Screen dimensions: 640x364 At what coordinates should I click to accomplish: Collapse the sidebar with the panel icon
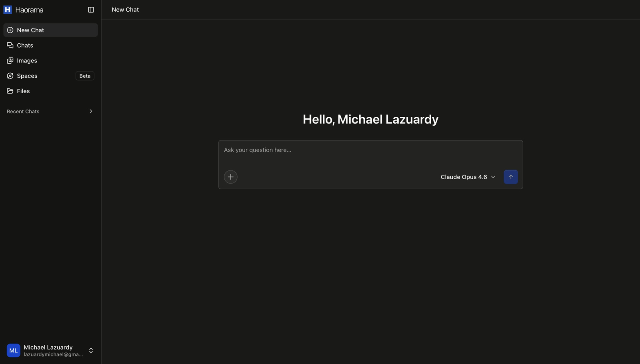91,10
